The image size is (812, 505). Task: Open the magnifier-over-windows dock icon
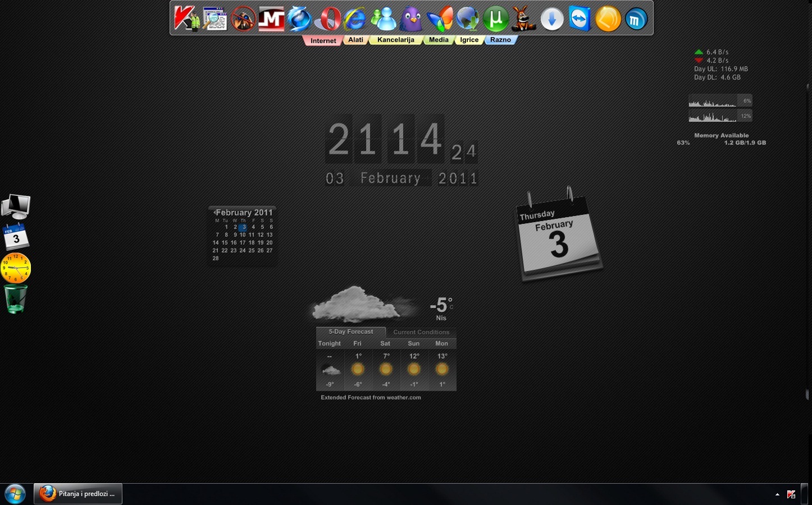pyautogui.click(x=215, y=19)
